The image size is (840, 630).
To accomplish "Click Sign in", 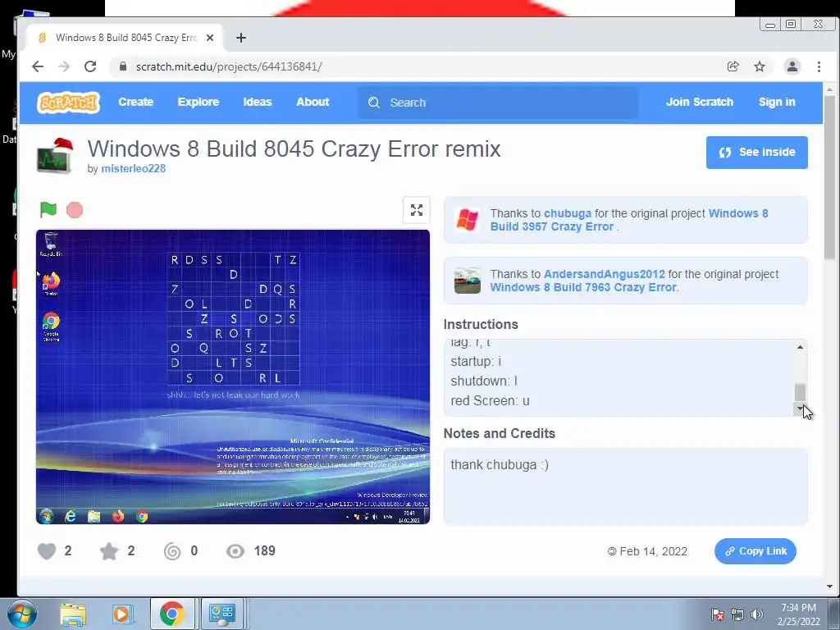I will (777, 102).
